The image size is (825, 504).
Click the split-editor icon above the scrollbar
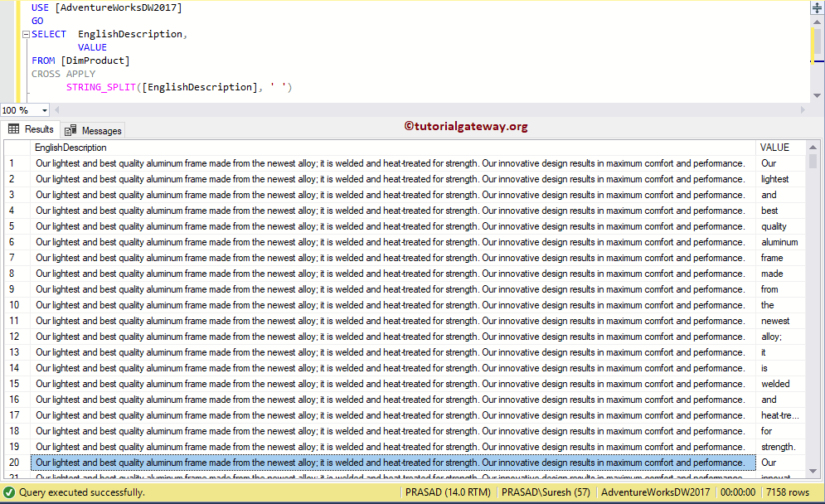815,8
